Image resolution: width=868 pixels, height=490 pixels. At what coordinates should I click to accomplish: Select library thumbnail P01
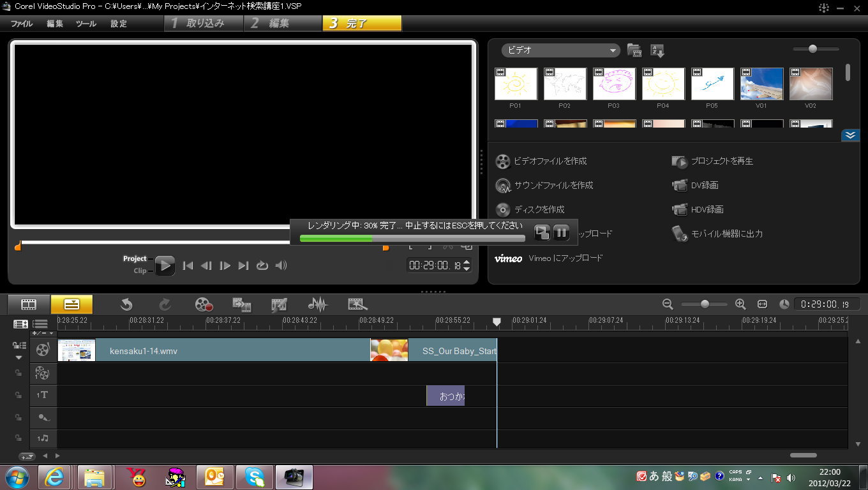pyautogui.click(x=516, y=84)
